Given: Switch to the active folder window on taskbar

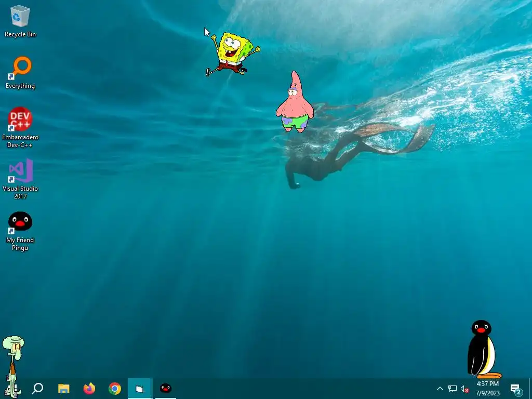Looking at the screenshot, I should 140,389.
